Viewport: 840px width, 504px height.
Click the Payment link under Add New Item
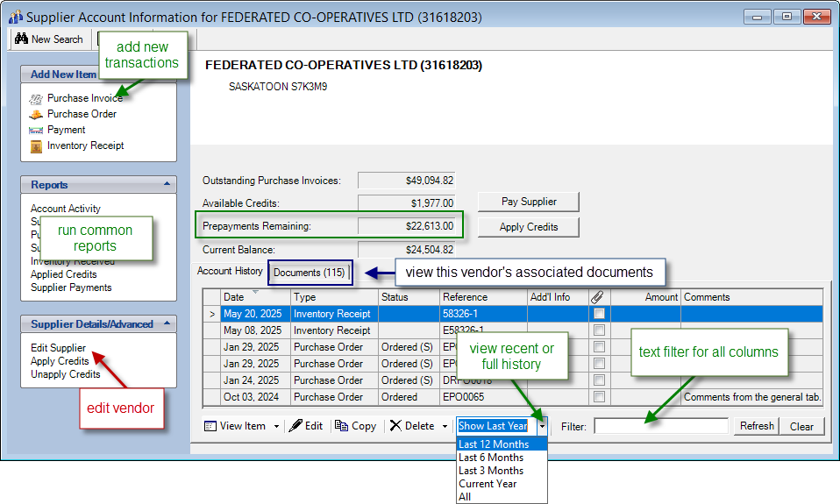point(66,130)
